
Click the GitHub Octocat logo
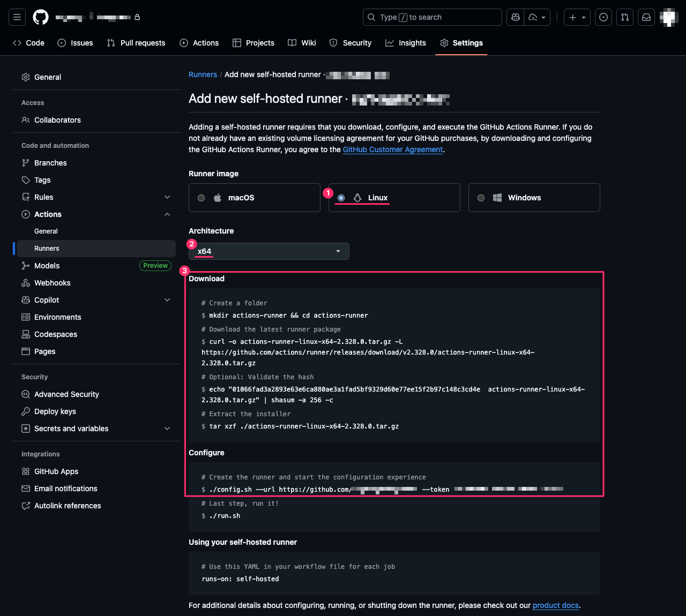pyautogui.click(x=41, y=17)
